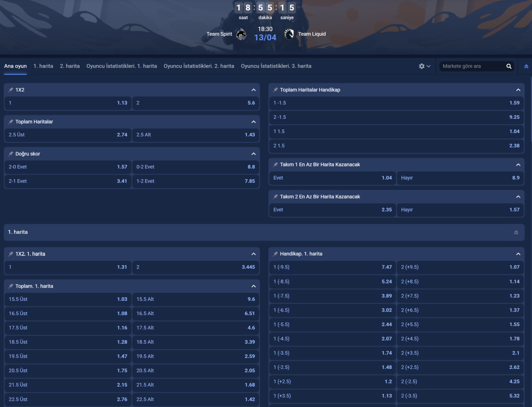The width and height of the screenshot is (532, 407).
Task: Click the Team Spirit logo
Action: click(x=241, y=34)
